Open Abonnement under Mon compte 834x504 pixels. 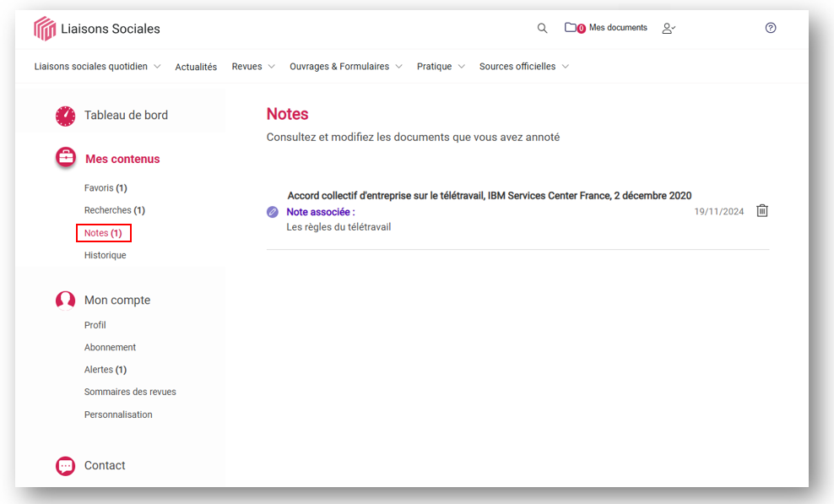(x=110, y=348)
